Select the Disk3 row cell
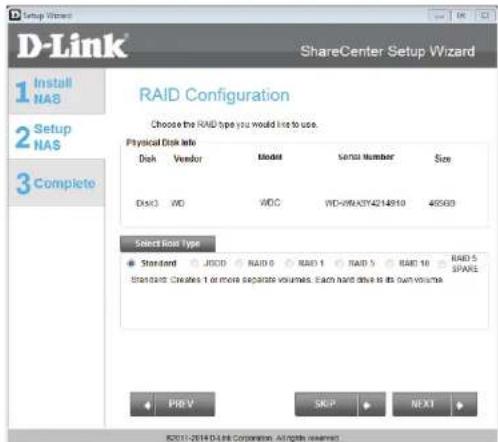 [x=147, y=203]
